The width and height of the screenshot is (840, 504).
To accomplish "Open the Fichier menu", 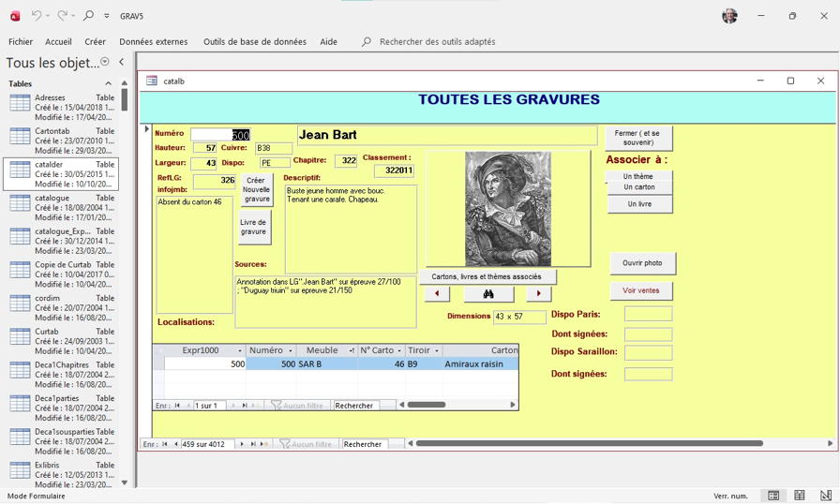I will [21, 42].
